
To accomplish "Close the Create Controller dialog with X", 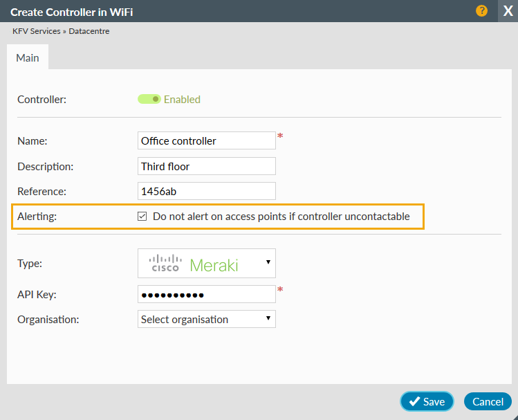I will 508,12.
